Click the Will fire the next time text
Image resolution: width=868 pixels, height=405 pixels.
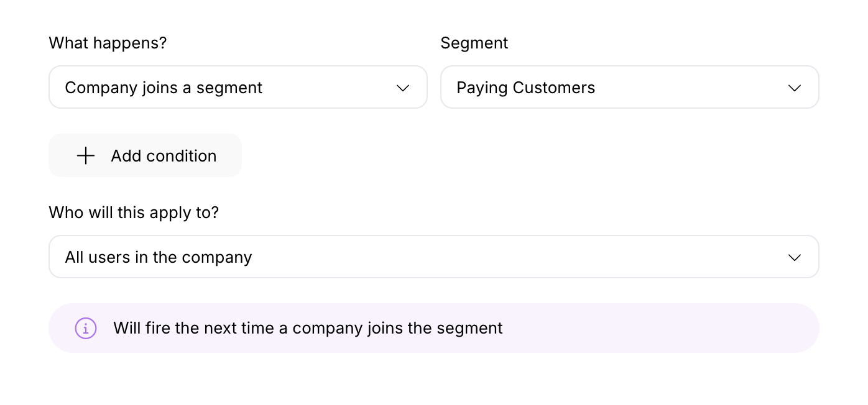tap(308, 328)
